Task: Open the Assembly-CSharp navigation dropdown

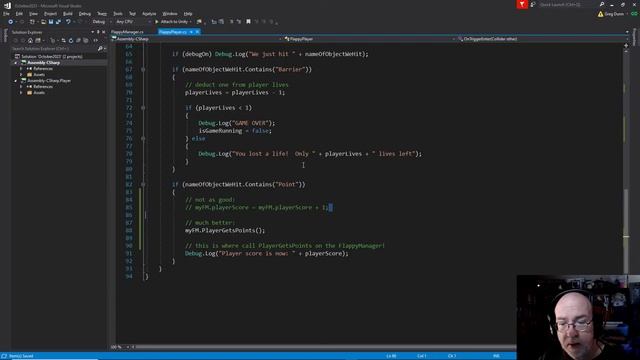Action: click(196, 39)
